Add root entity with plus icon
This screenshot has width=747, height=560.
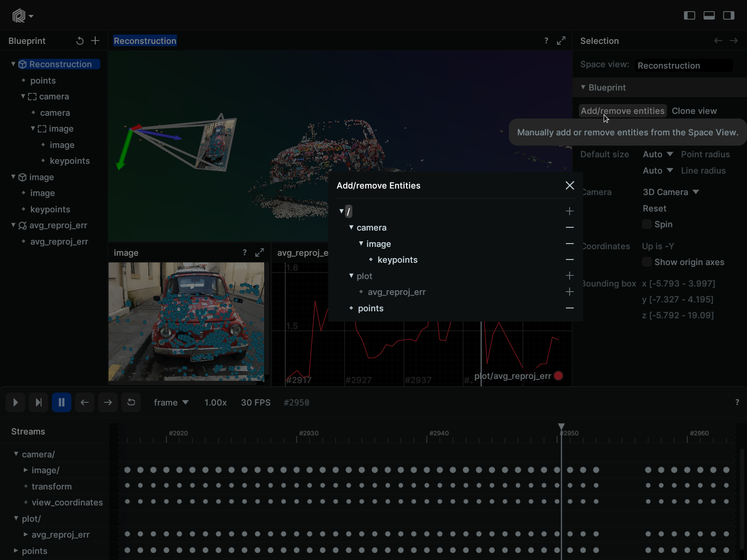[x=570, y=211]
